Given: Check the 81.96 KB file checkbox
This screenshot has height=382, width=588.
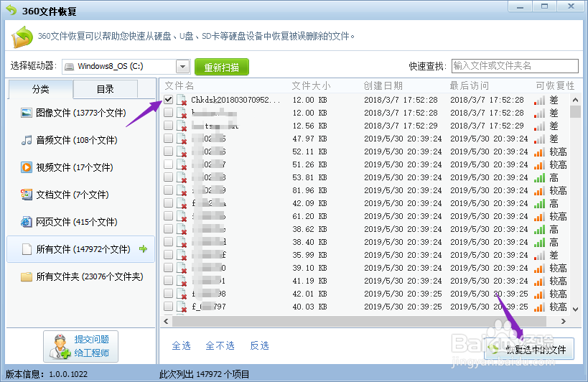Looking at the screenshot, I should click(169, 190).
